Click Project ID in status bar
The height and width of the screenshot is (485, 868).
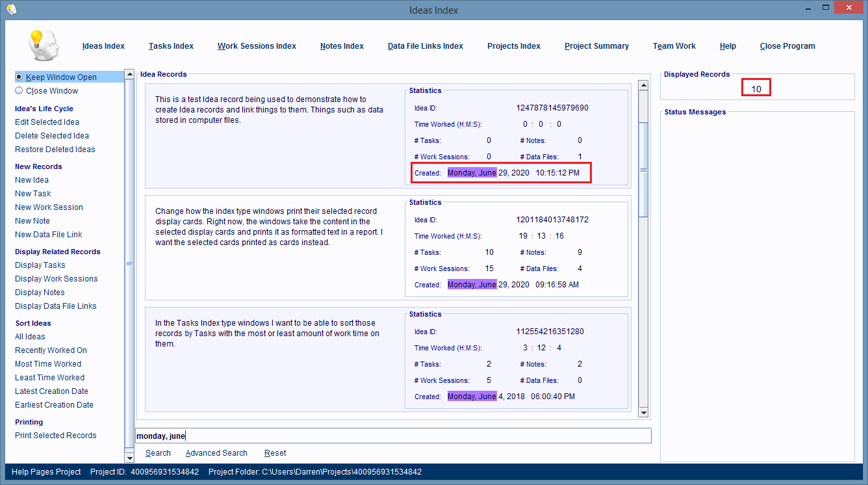pyautogui.click(x=144, y=472)
